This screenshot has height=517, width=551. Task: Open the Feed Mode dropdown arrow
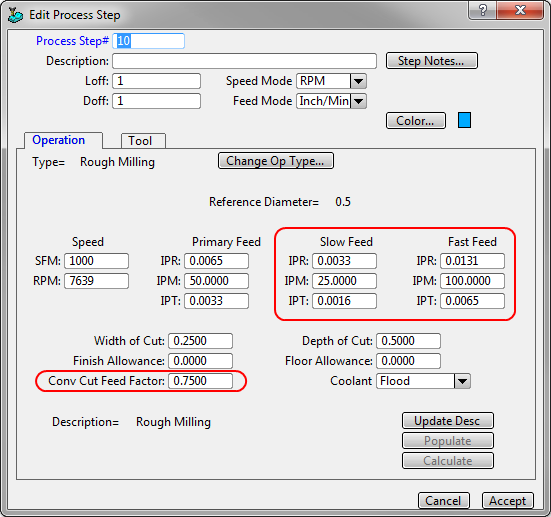pyautogui.click(x=358, y=101)
